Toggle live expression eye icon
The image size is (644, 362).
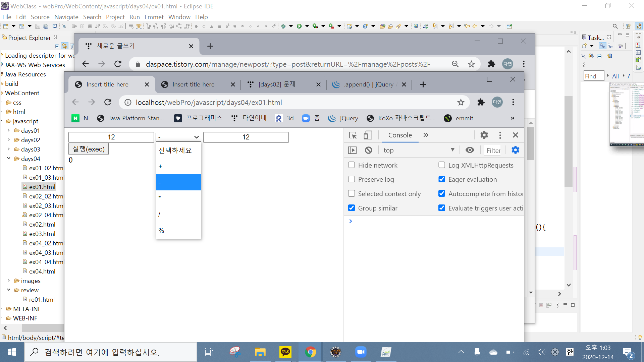470,150
